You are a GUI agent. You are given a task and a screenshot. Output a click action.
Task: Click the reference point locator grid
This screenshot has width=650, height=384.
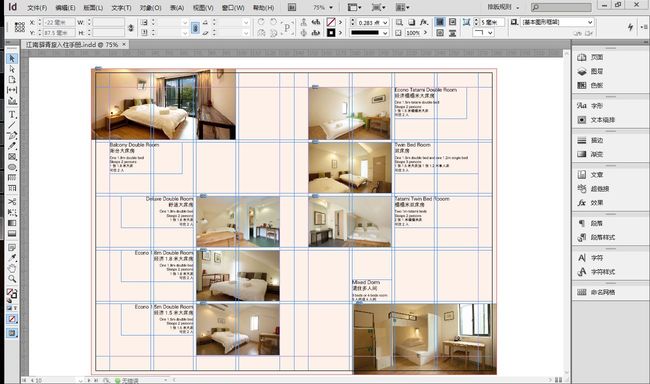tap(19, 27)
